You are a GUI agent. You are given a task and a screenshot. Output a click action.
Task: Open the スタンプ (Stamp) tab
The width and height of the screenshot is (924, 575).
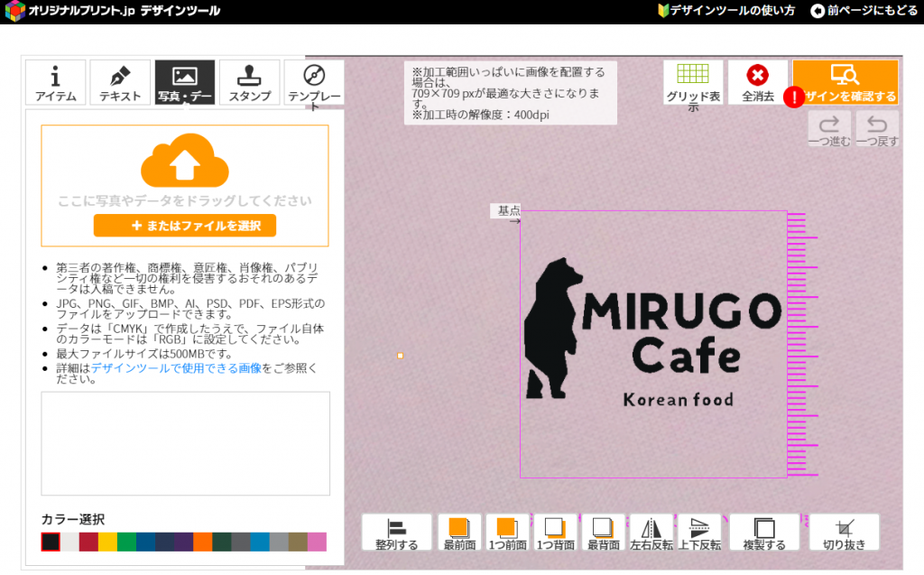249,82
